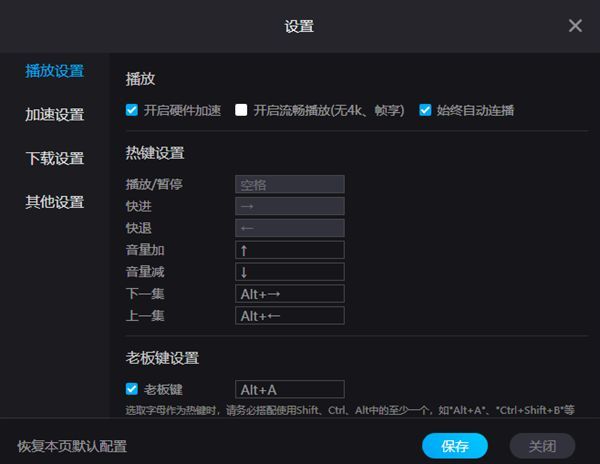
Task: Open the 加速设置 tab
Action: 54,115
